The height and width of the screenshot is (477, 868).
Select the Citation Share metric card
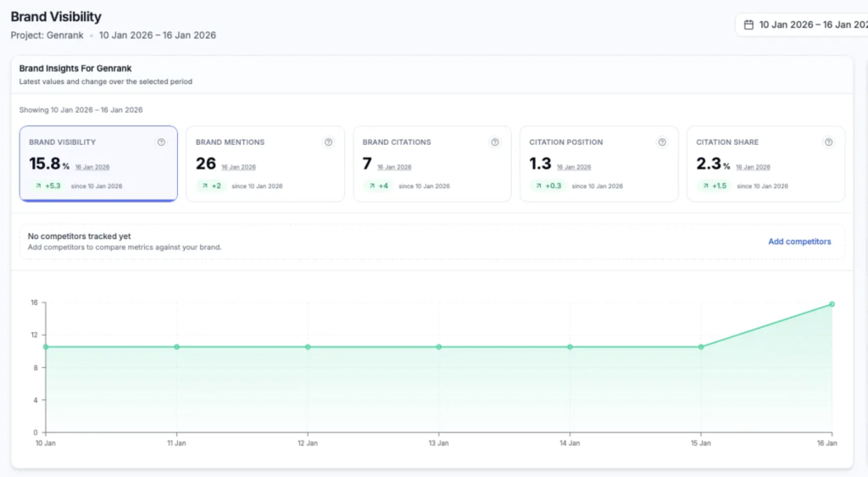click(765, 164)
